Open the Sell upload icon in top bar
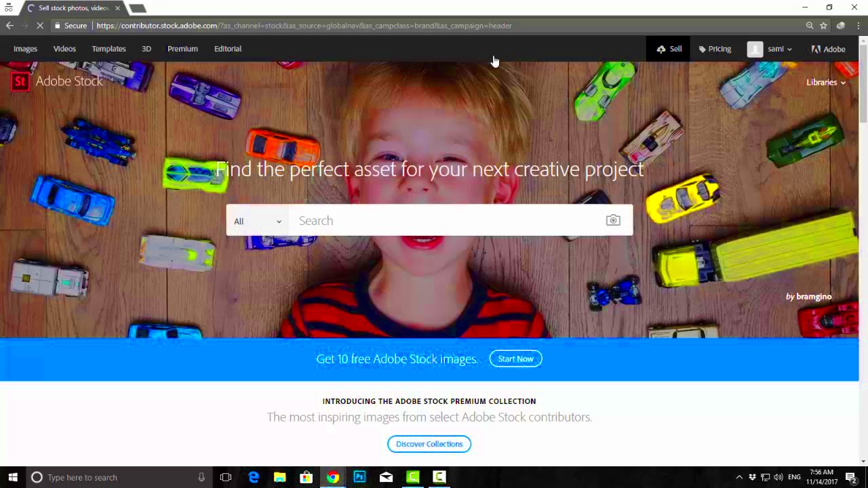The image size is (868, 488). click(661, 48)
